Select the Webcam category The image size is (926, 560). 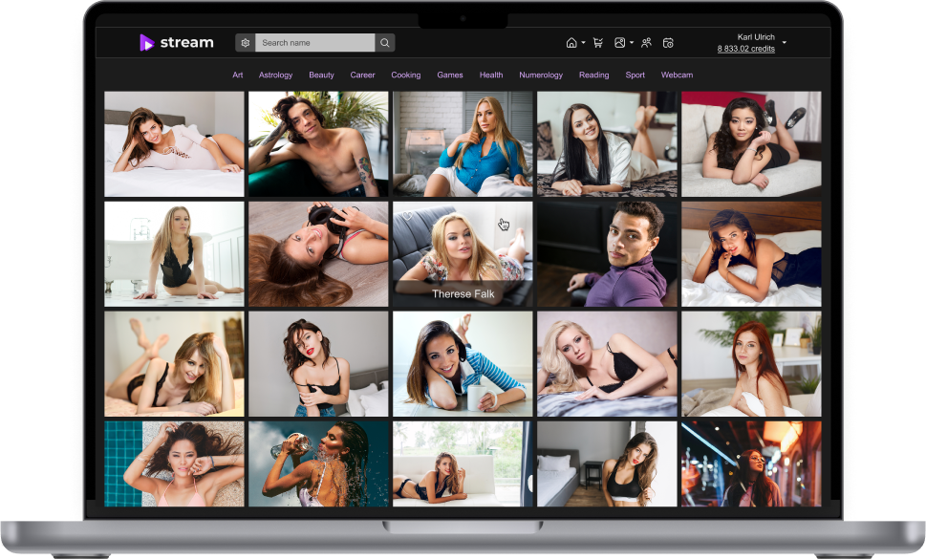click(677, 75)
